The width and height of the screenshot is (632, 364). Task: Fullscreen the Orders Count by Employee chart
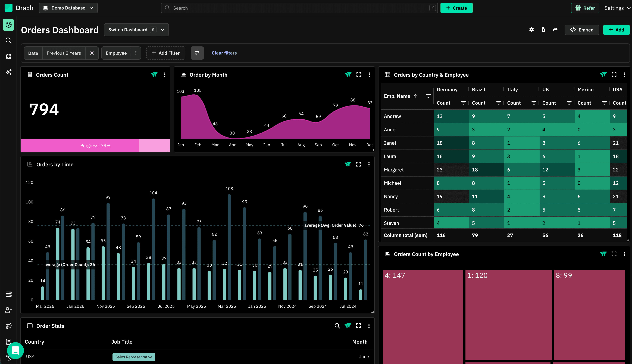tap(614, 254)
